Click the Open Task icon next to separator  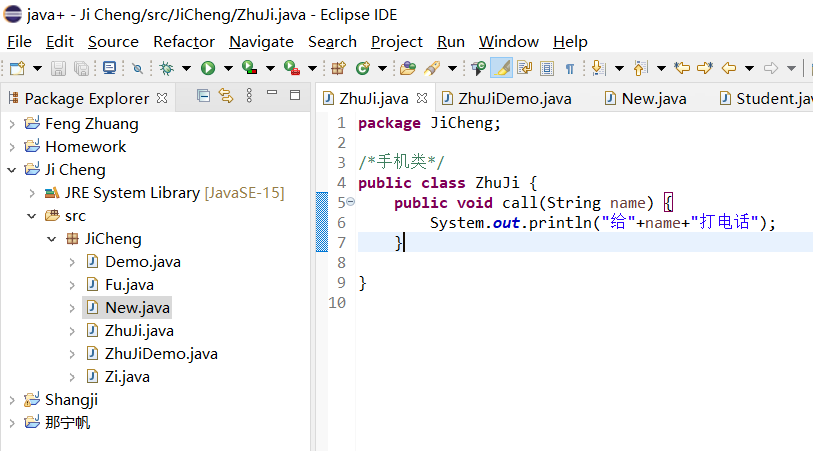click(x=478, y=68)
